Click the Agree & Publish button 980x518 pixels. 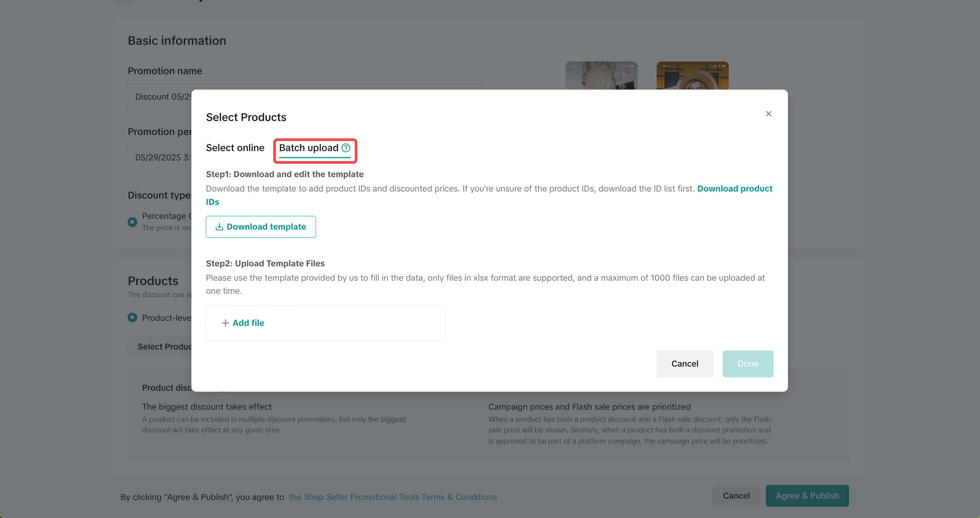click(807, 496)
